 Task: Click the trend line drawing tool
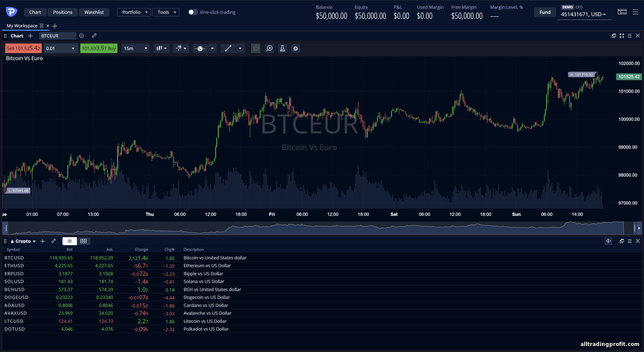(228, 49)
